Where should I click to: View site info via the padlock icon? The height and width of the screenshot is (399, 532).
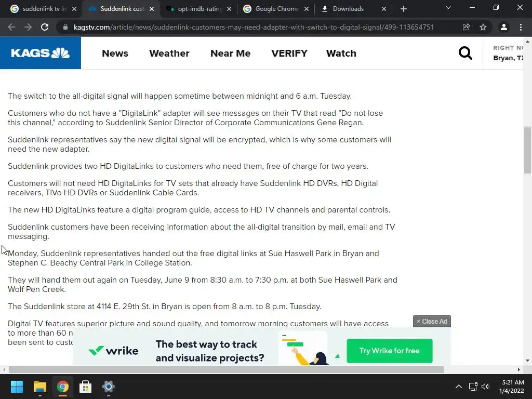coord(65,27)
